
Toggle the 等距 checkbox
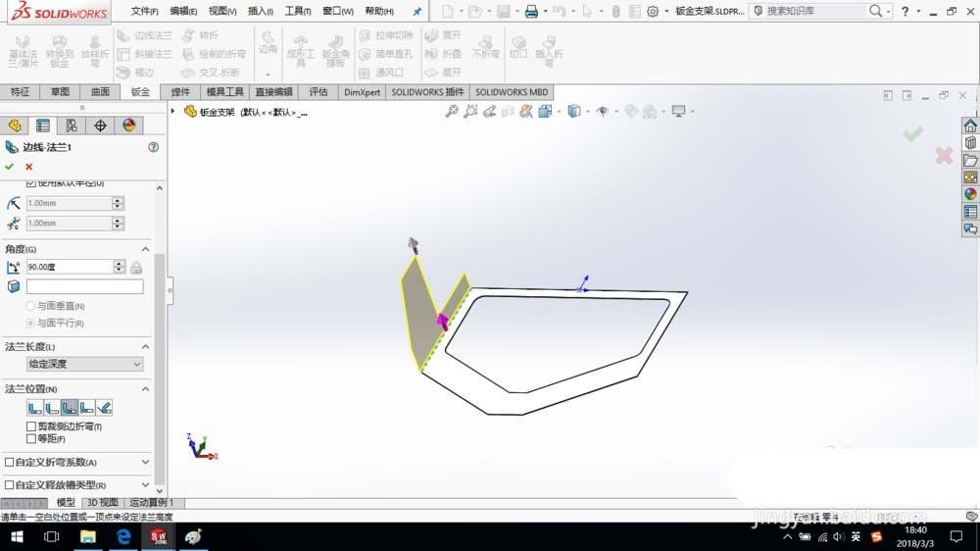[31, 438]
